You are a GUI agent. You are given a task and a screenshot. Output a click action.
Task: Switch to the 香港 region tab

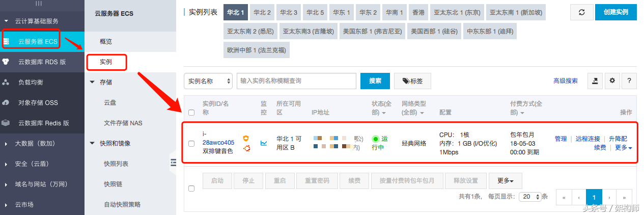tap(418, 12)
